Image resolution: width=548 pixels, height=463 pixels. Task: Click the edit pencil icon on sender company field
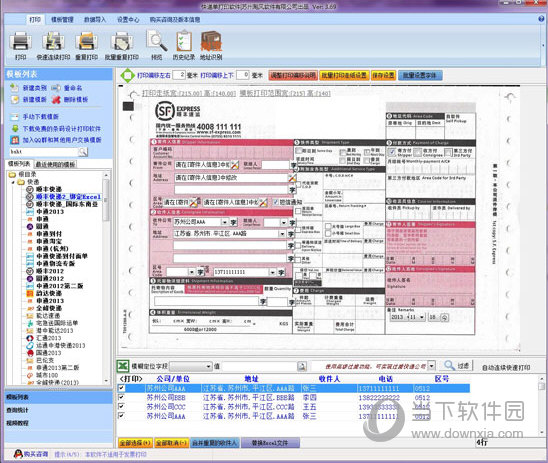(235, 165)
